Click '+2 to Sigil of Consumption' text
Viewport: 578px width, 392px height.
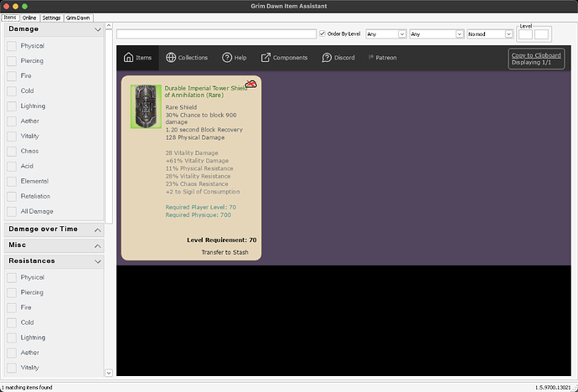[203, 192]
